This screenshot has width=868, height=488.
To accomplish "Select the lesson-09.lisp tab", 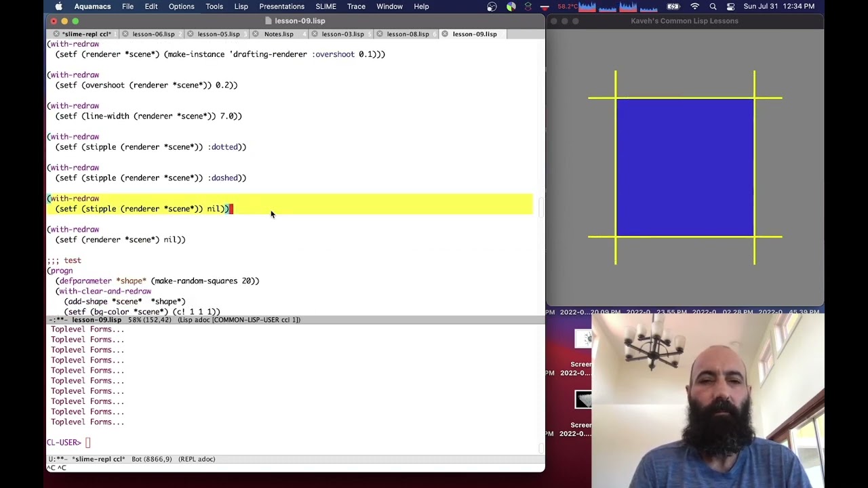I will point(474,34).
